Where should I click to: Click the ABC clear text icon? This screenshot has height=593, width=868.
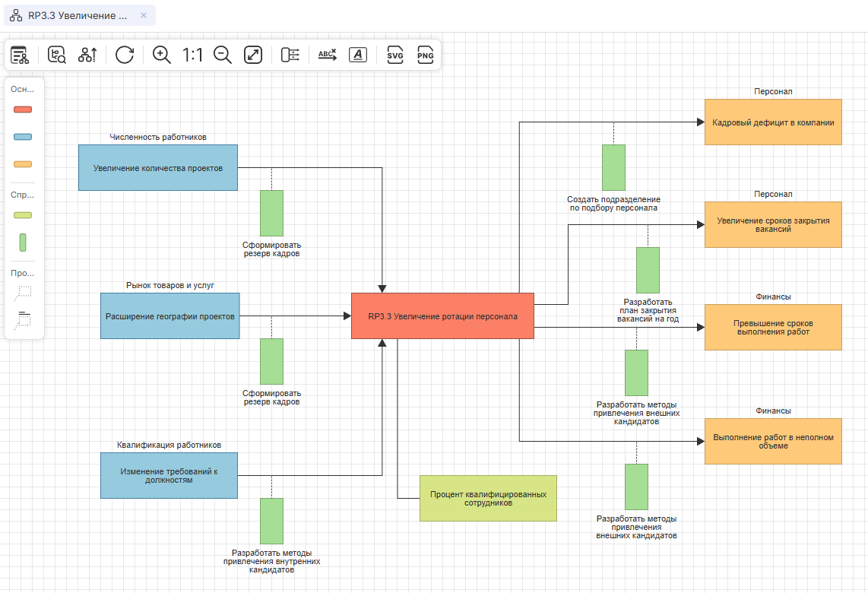(x=328, y=55)
